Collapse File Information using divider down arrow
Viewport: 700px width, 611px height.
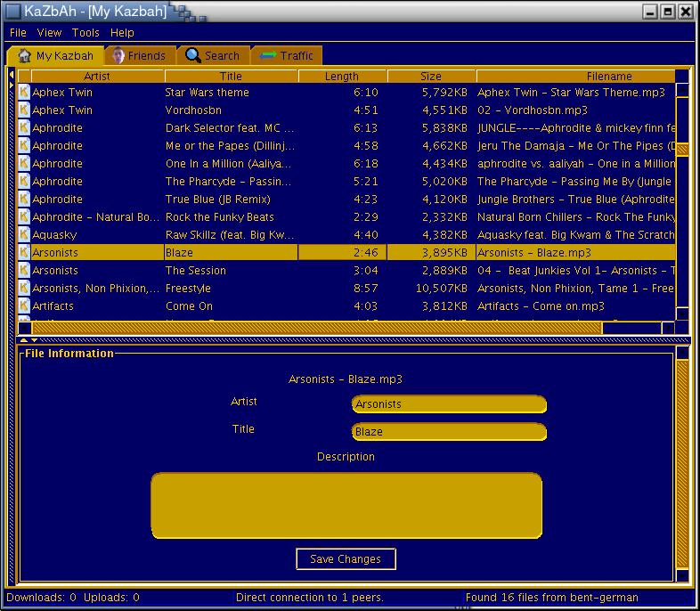pyautogui.click(x=34, y=340)
